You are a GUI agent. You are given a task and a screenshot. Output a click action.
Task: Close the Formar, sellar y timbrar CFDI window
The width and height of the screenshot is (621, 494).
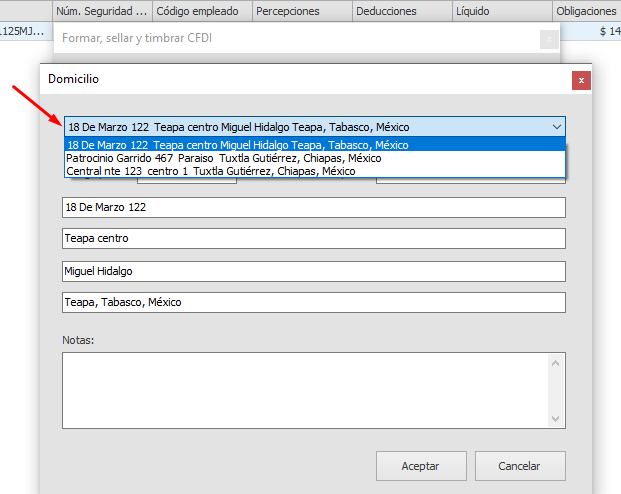tap(548, 40)
